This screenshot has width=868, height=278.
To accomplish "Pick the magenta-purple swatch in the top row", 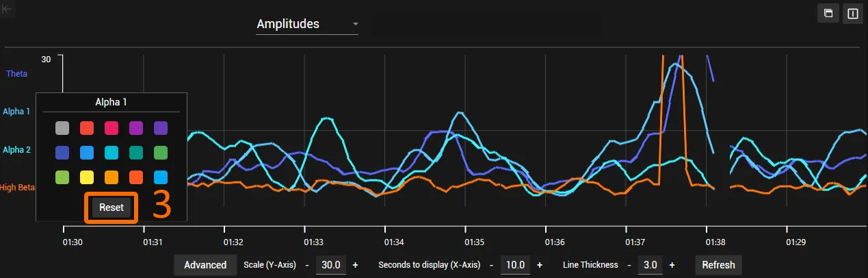I will [x=136, y=128].
